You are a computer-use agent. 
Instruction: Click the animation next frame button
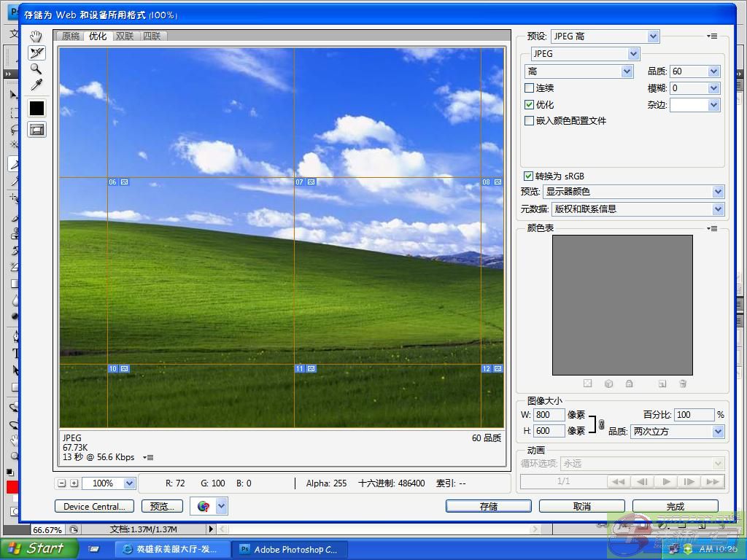coord(689,481)
